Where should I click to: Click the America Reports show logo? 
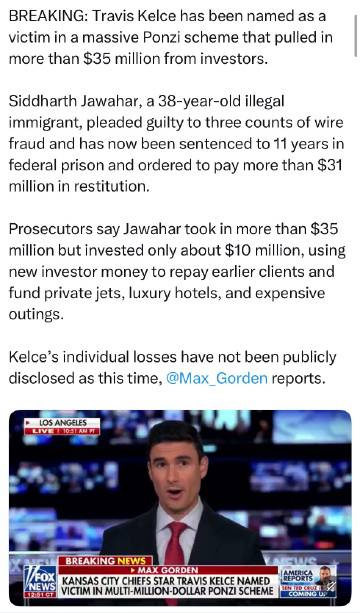(298, 576)
